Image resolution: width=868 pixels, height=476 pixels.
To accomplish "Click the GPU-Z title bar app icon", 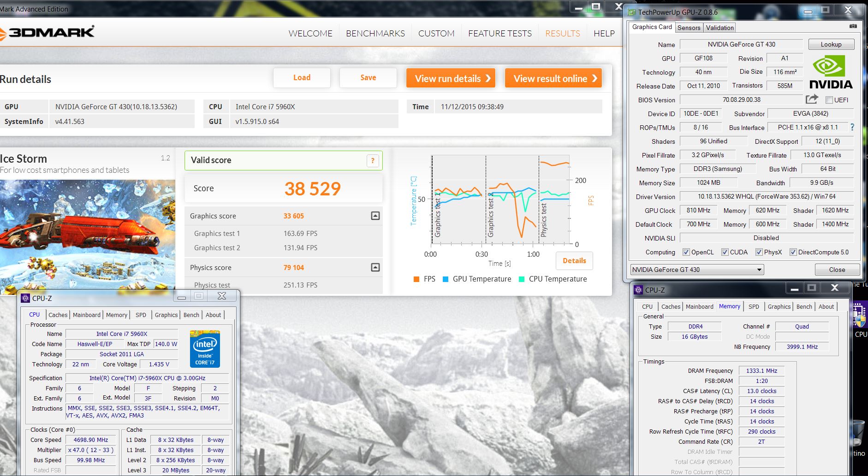I will [x=631, y=12].
